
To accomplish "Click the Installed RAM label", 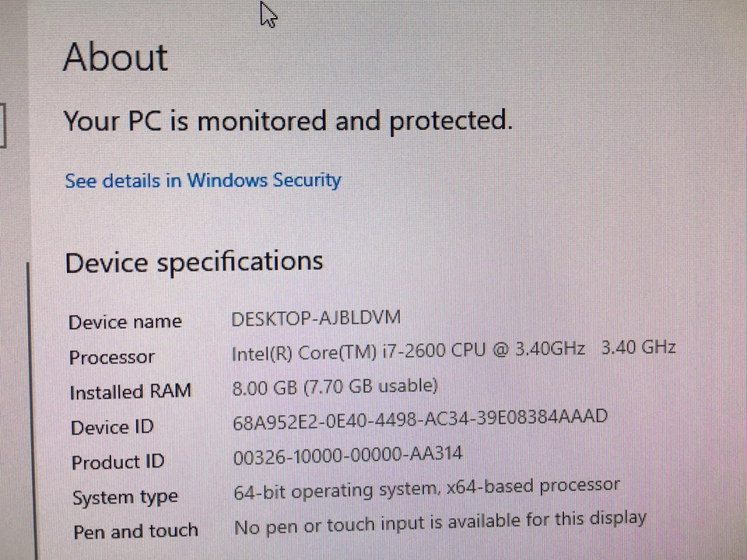I will [130, 392].
